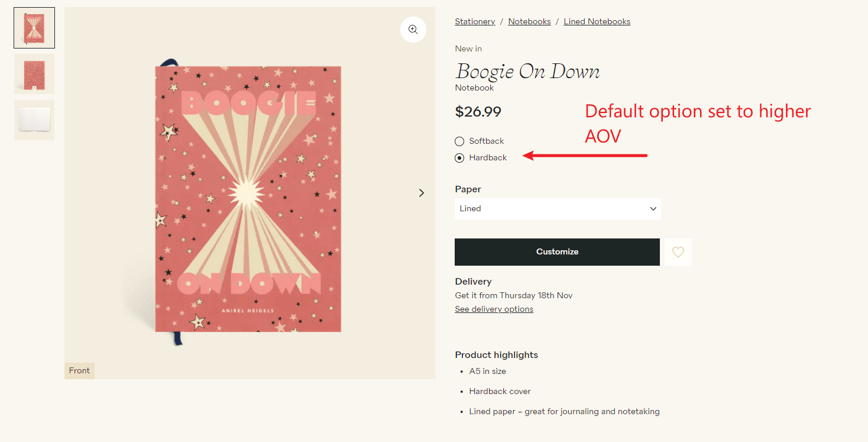This screenshot has width=868, height=442.
Task: Open See delivery options link
Action: (494, 309)
